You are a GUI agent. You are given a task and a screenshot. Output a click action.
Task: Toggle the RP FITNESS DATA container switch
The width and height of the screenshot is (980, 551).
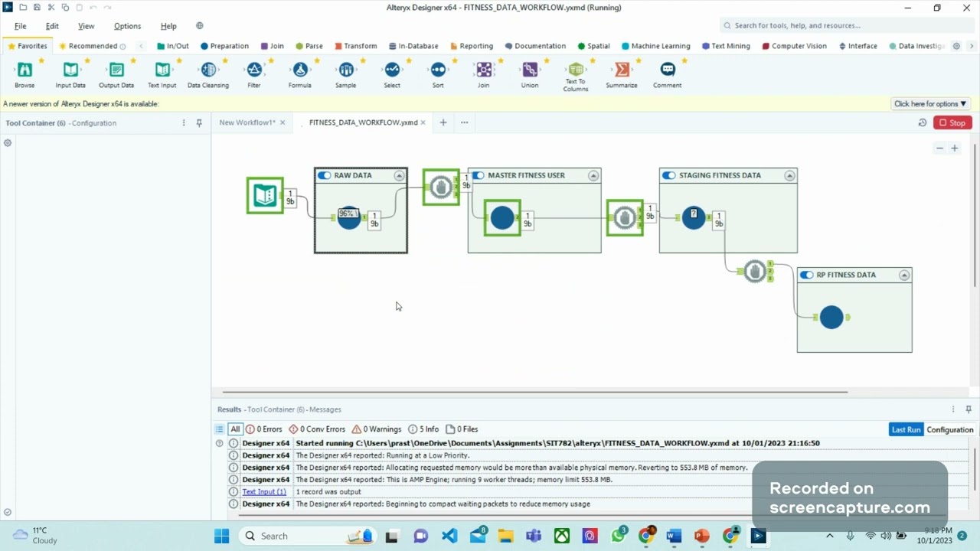(x=807, y=275)
